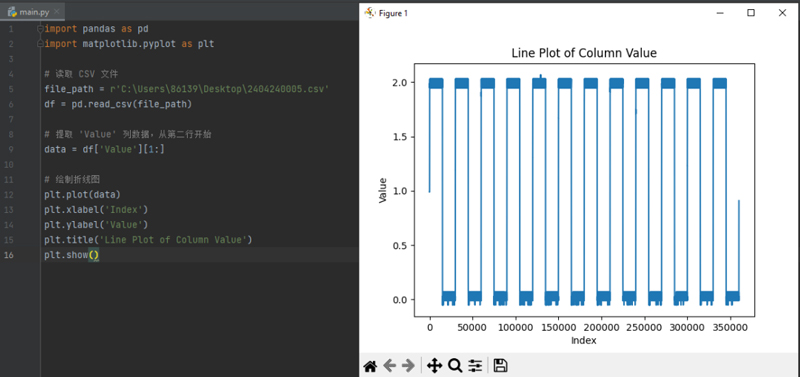Maximize the Figure 1 window
Image resolution: width=800 pixels, height=377 pixels.
pyautogui.click(x=751, y=13)
